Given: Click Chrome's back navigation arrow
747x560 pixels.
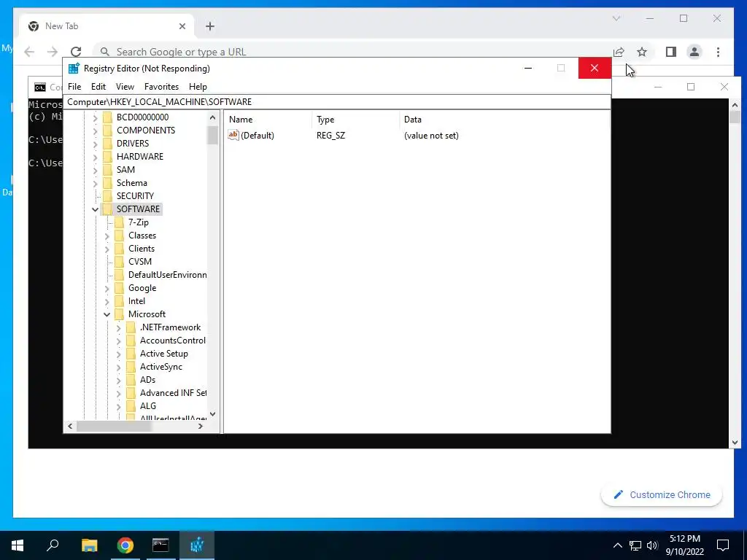Looking at the screenshot, I should coord(29,52).
